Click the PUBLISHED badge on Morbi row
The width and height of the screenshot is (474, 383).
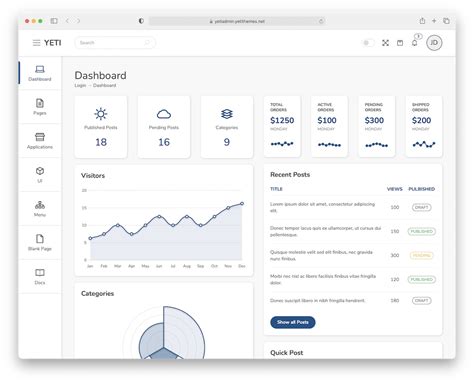pyautogui.click(x=422, y=279)
